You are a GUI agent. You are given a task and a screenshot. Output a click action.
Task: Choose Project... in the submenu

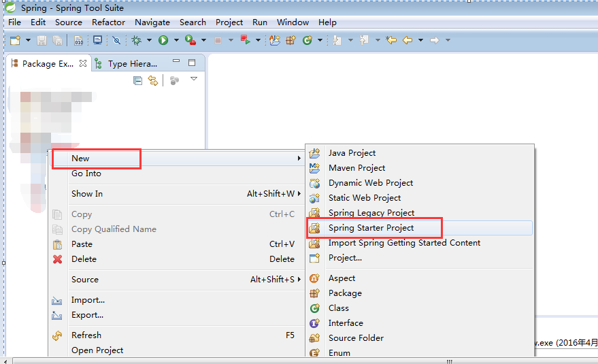(x=419, y=258)
